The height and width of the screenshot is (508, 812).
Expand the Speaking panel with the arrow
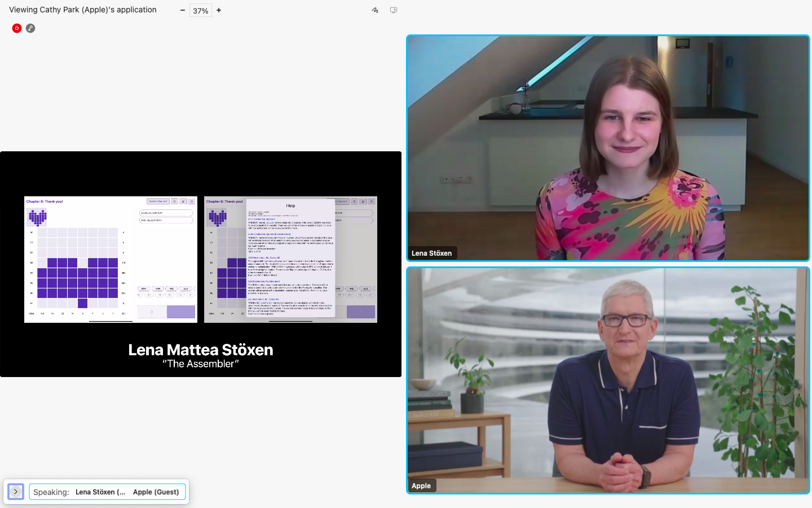pos(16,492)
